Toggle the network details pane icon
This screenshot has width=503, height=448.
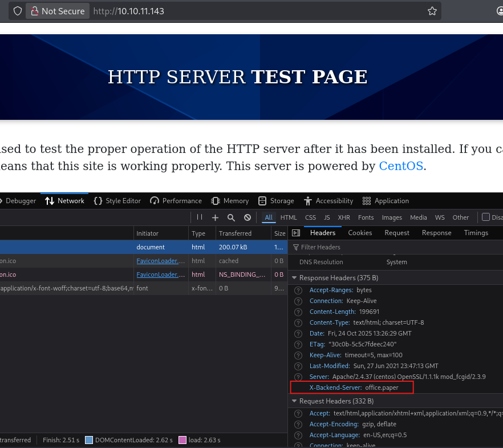[x=296, y=233]
